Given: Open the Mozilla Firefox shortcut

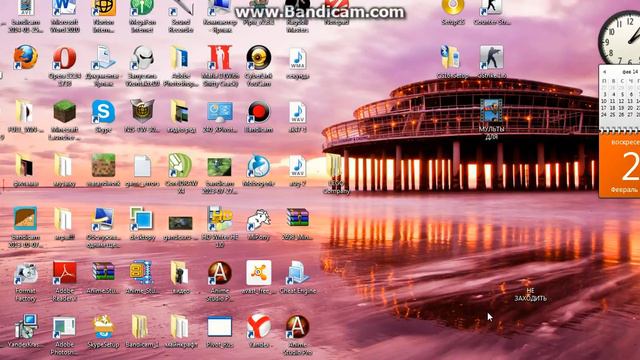Looking at the screenshot, I should (x=25, y=58).
